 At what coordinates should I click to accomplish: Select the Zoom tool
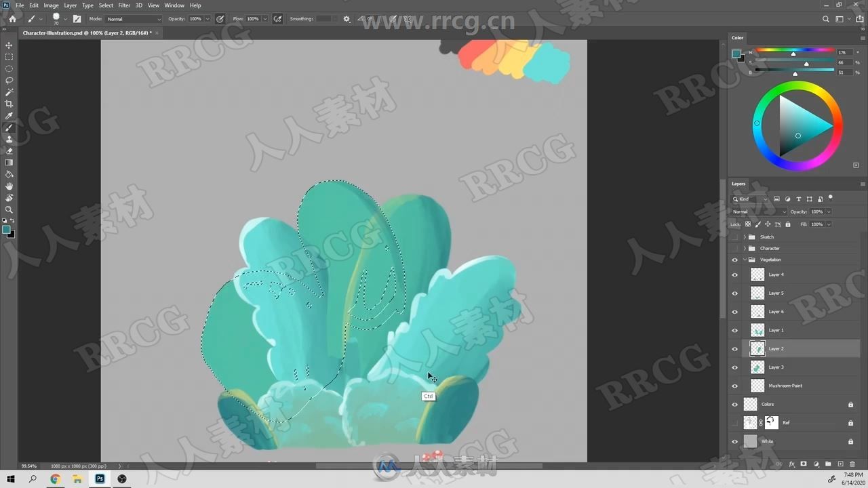pos(9,209)
